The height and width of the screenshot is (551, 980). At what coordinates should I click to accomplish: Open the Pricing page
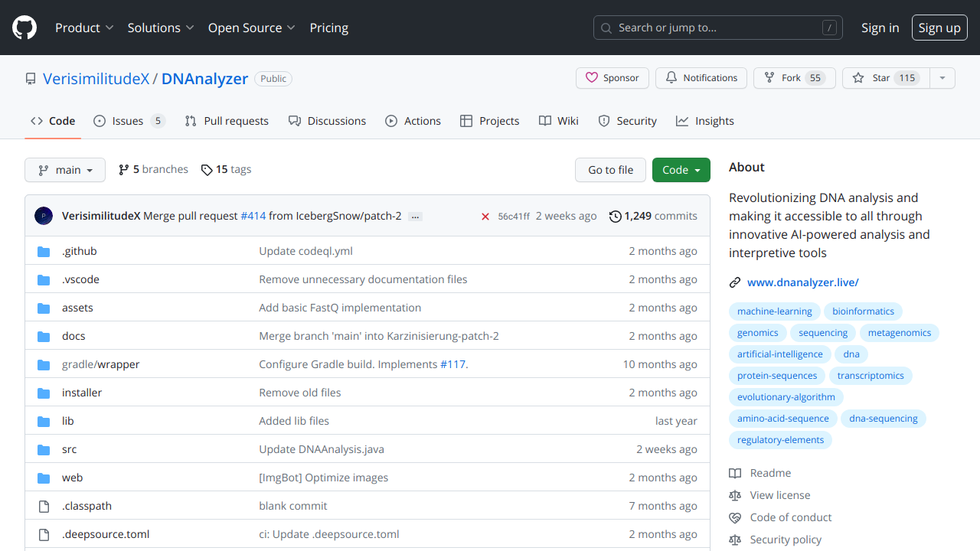[x=329, y=28]
